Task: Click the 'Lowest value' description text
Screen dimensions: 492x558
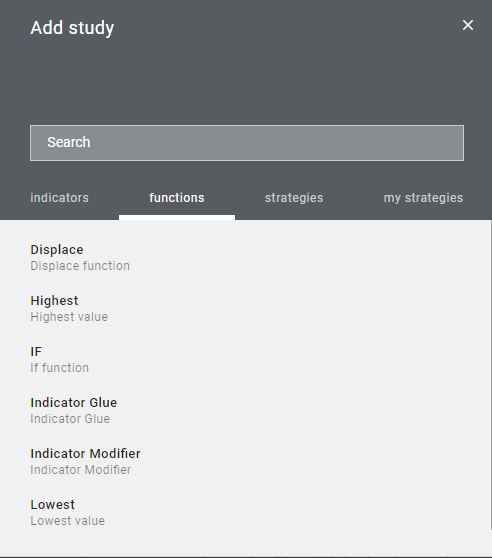Action: (68, 521)
